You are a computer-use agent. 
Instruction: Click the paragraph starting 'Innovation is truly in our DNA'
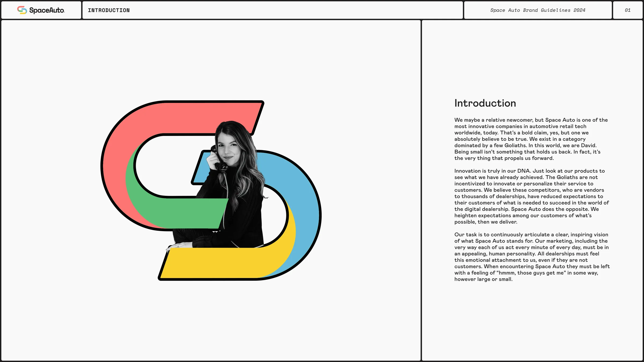[532, 196]
